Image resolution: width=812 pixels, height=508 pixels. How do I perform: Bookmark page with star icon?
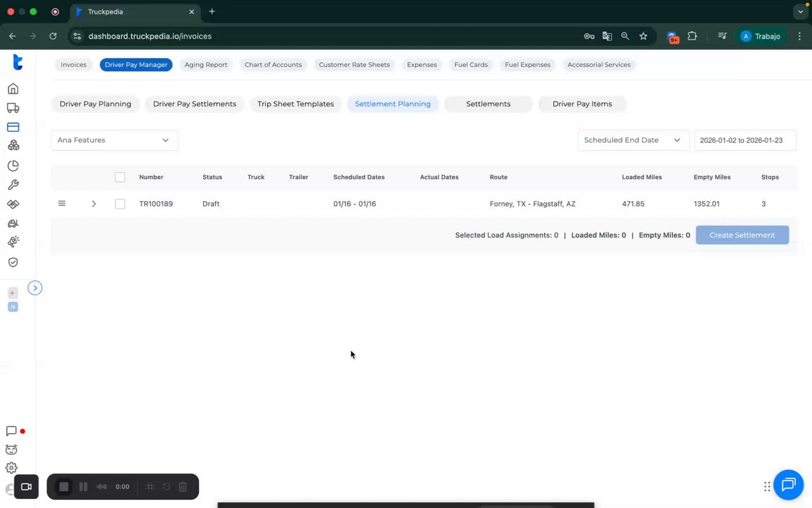(x=643, y=36)
